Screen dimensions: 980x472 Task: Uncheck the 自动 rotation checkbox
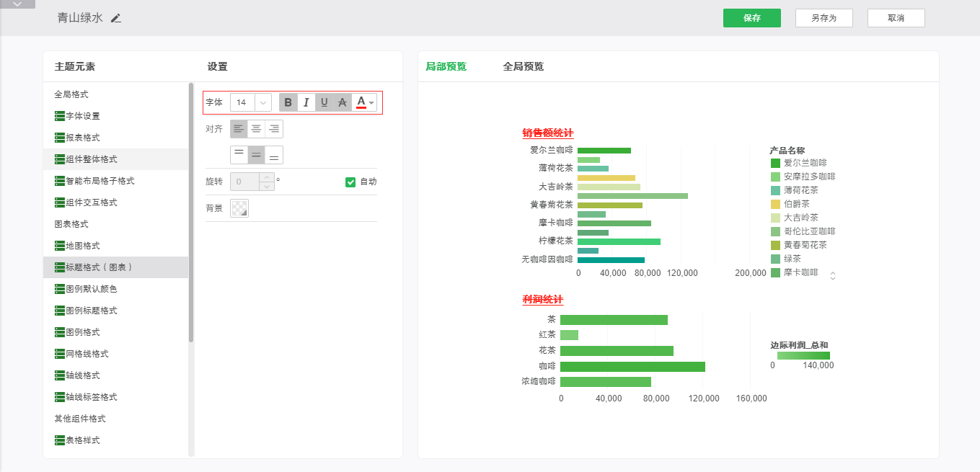[x=350, y=182]
